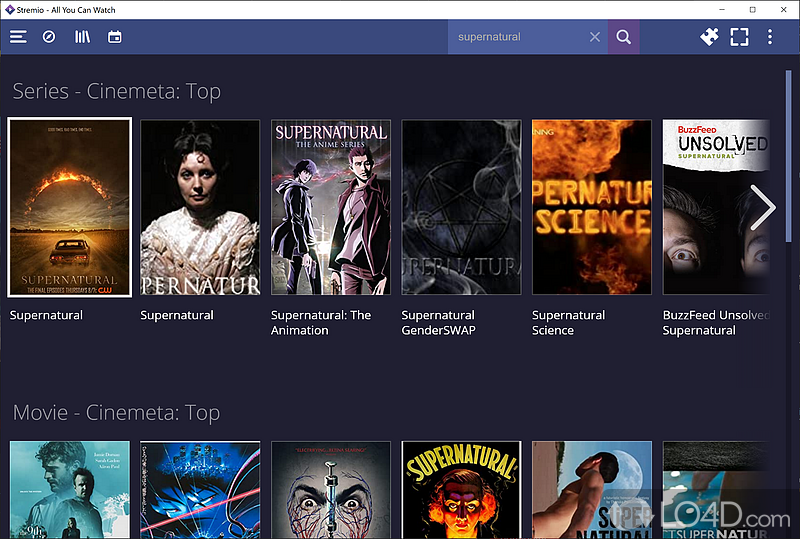Open the Supernatural Science fire poster
This screenshot has width=800, height=539.
point(592,207)
